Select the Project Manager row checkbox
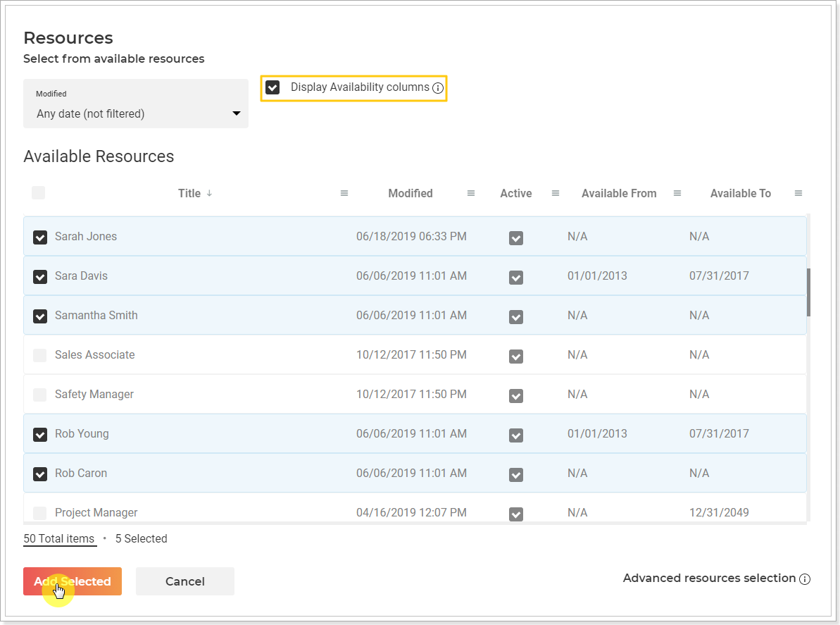The image size is (840, 625). click(40, 513)
